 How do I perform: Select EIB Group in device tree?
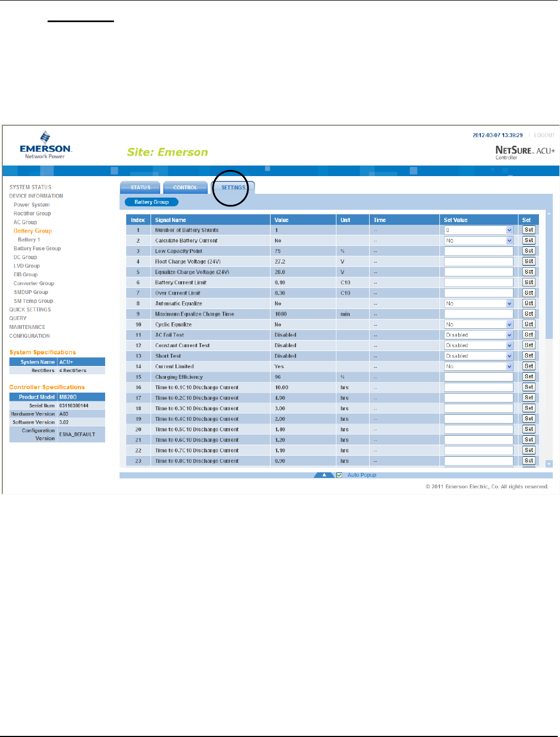[25, 275]
